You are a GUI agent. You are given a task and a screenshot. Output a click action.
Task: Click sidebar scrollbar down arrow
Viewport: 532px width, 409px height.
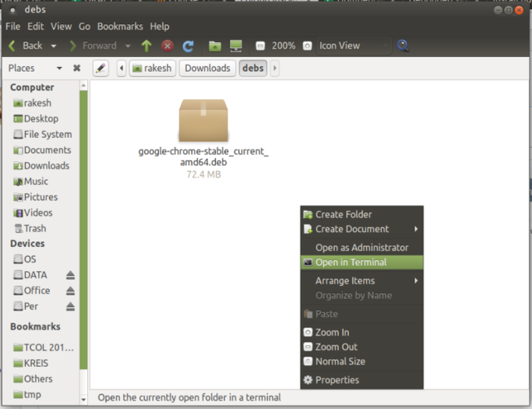click(x=83, y=400)
